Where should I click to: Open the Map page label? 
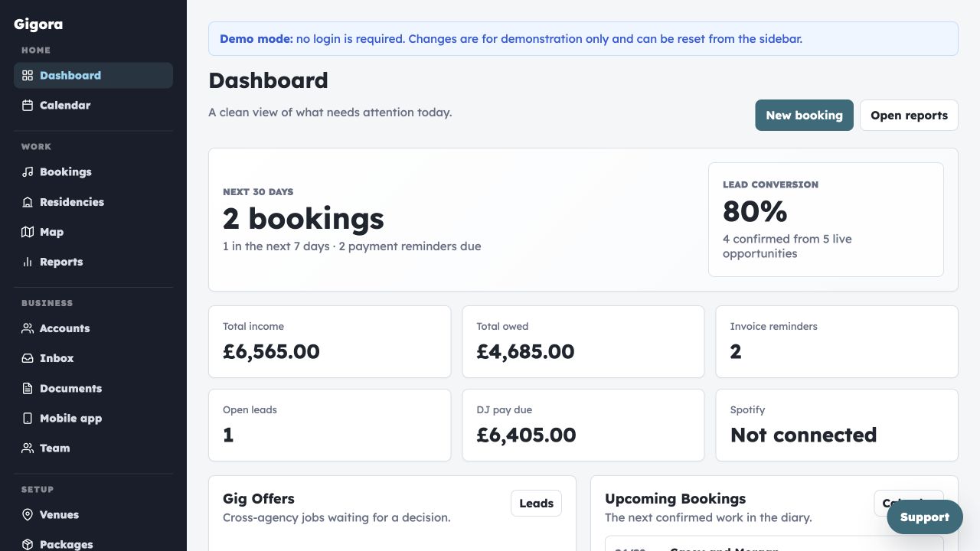(x=51, y=232)
